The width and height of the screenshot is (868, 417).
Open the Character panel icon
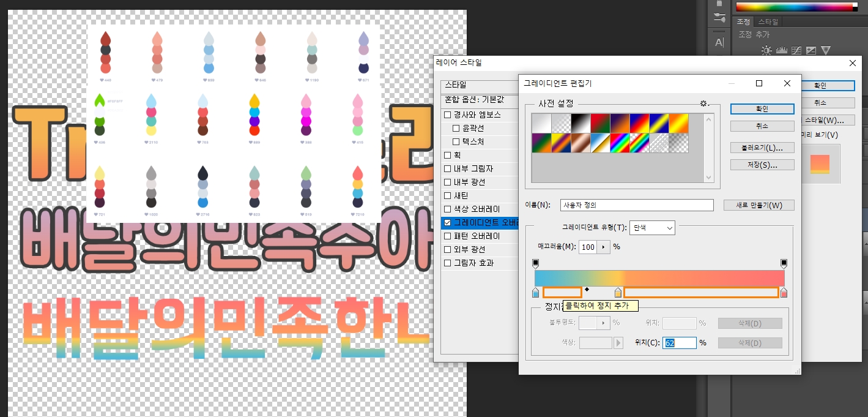coord(719,42)
